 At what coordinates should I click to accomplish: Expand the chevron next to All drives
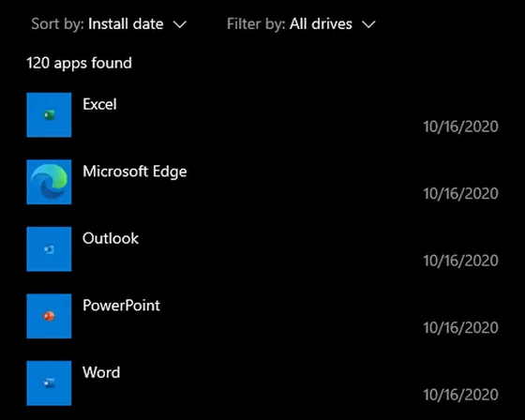tap(368, 24)
